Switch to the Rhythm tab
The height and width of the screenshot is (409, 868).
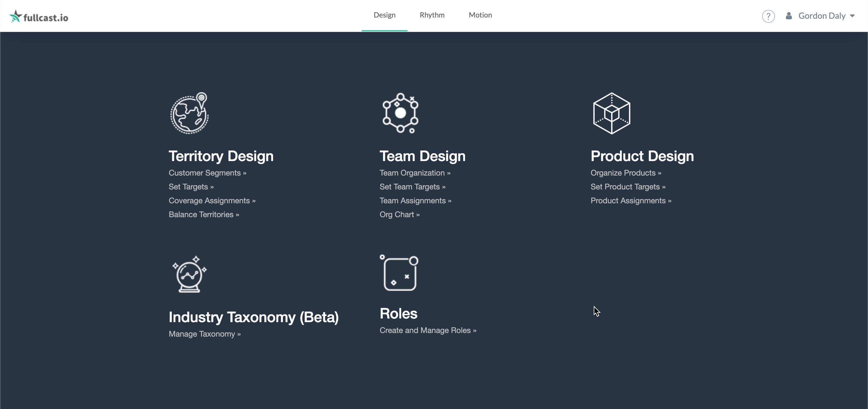(432, 15)
